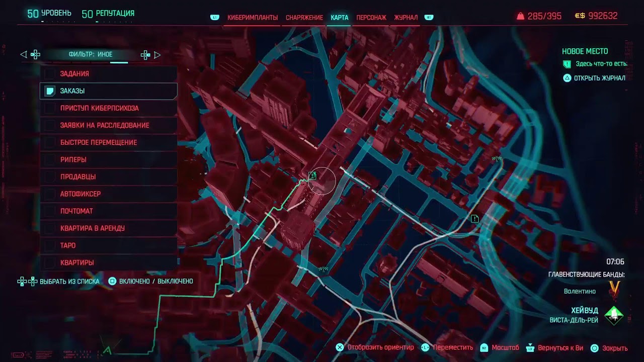
Task: Enable the Задания filter checkbox
Action: pyautogui.click(x=50, y=74)
